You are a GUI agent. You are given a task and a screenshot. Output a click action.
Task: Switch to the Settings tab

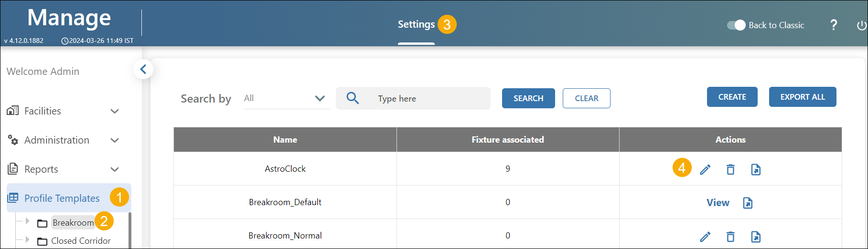416,24
